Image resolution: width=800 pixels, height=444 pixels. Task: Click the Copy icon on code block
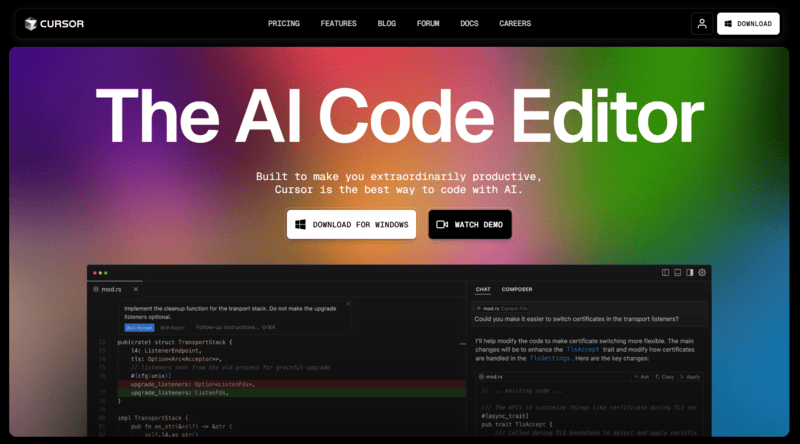[664, 377]
